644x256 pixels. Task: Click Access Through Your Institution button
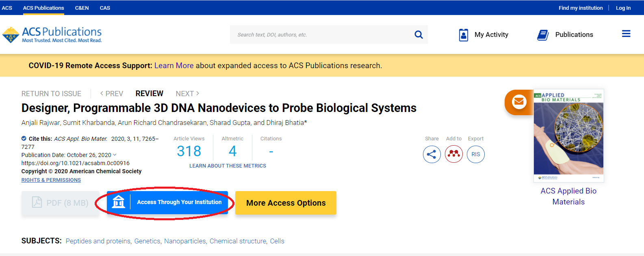167,202
